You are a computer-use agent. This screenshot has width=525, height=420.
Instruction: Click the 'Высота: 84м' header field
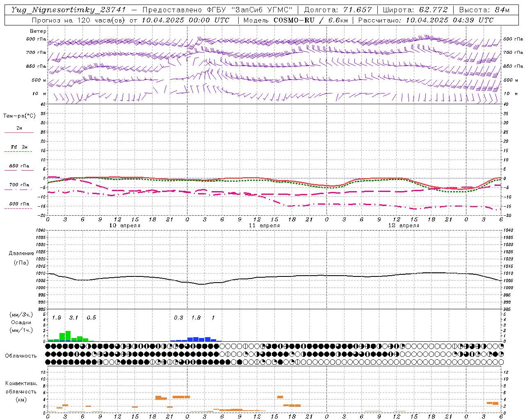484,10
